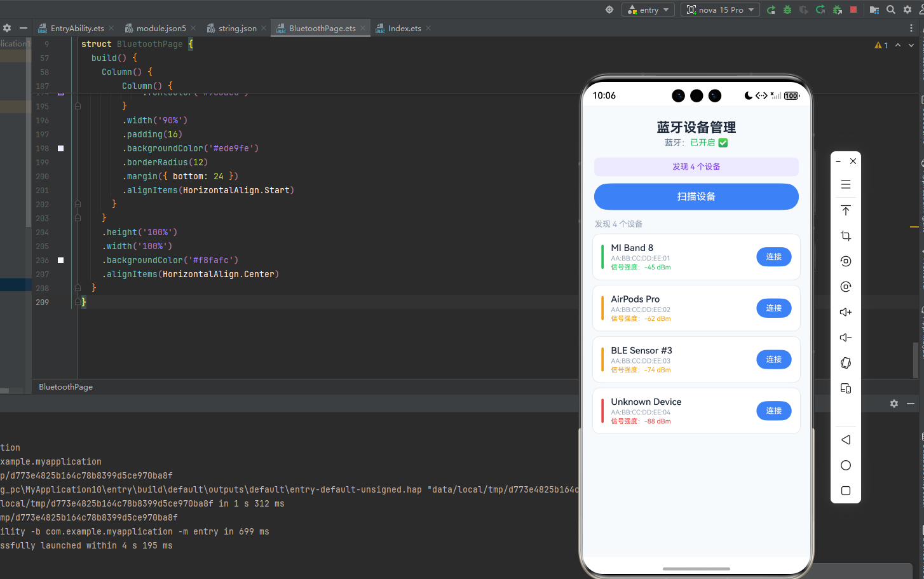Rotate emulator screen clockwise

coord(846,287)
